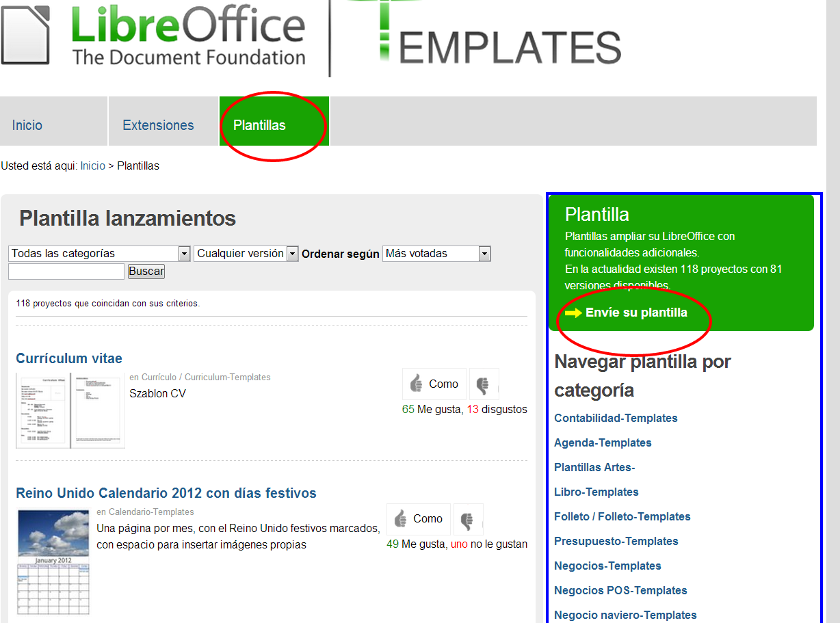Click thumbs-down for Reino Unido Calendario

469,519
